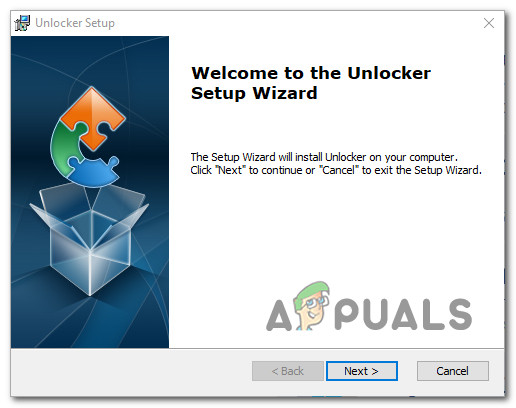Click the "Setup Wizard" heading second line

[254, 93]
